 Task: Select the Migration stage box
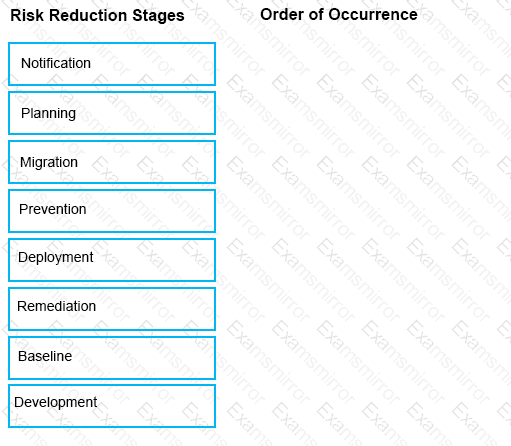pos(112,162)
